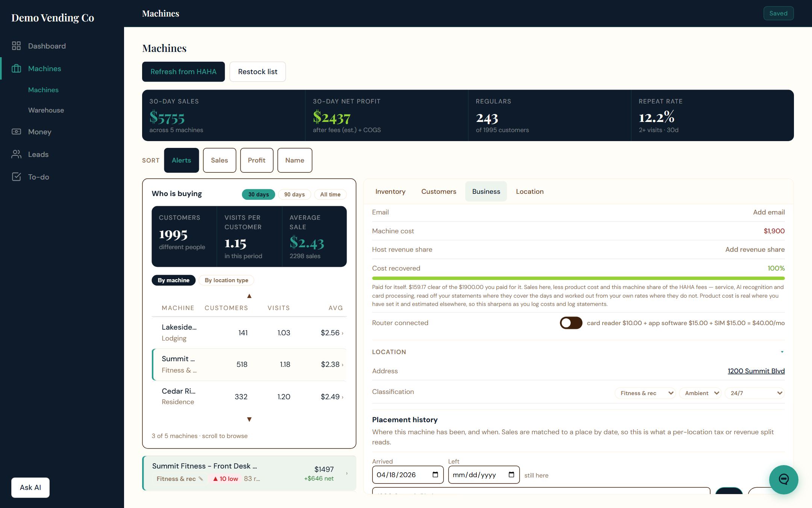The height and width of the screenshot is (508, 812).
Task: Switch to the Business tab
Action: [x=486, y=192]
